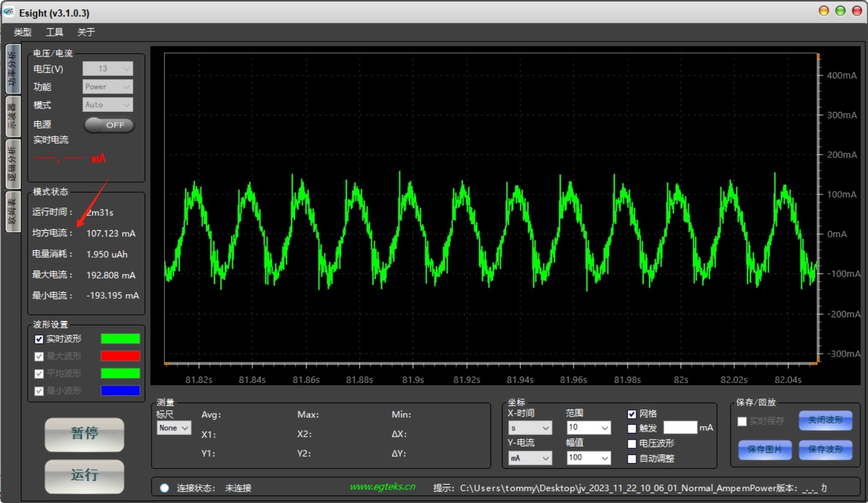
Task: Enable the 自动调整 checkbox
Action: coord(632,459)
